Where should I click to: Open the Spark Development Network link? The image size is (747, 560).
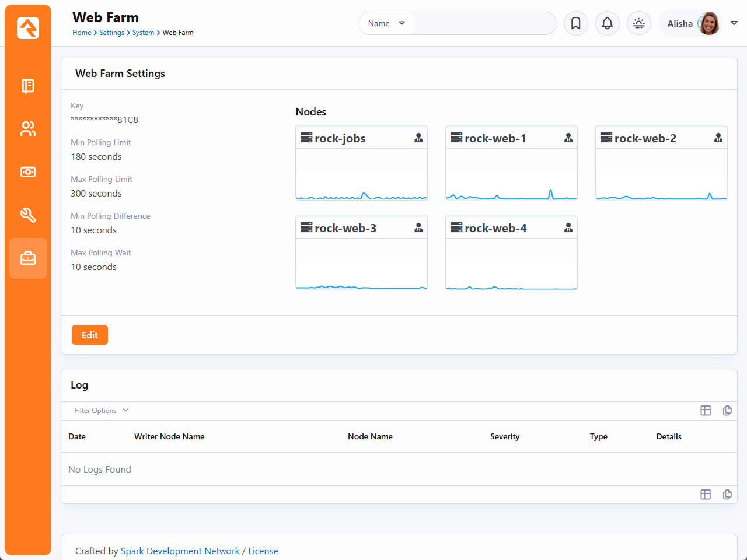(x=180, y=551)
